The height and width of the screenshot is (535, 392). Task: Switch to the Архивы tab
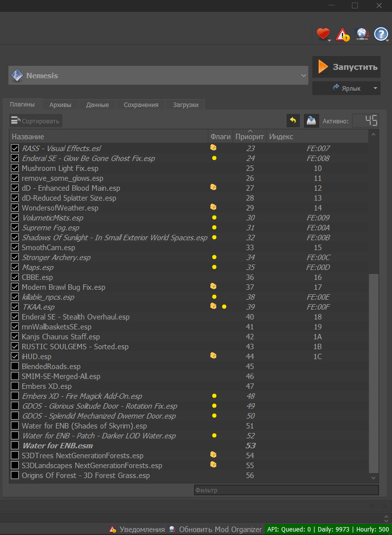(60, 105)
